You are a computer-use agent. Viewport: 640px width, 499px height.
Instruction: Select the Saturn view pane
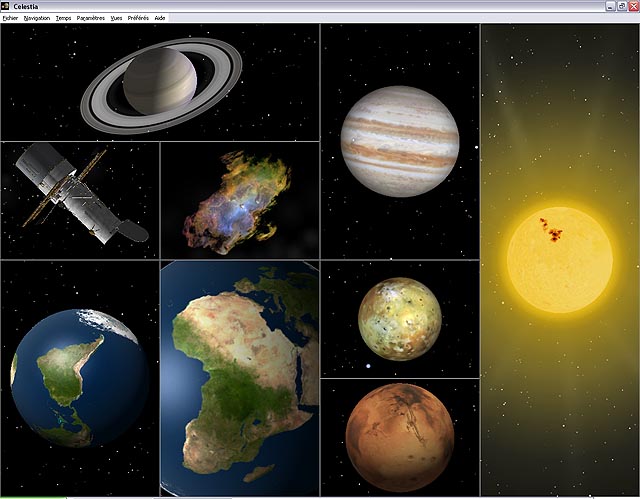coord(160,82)
